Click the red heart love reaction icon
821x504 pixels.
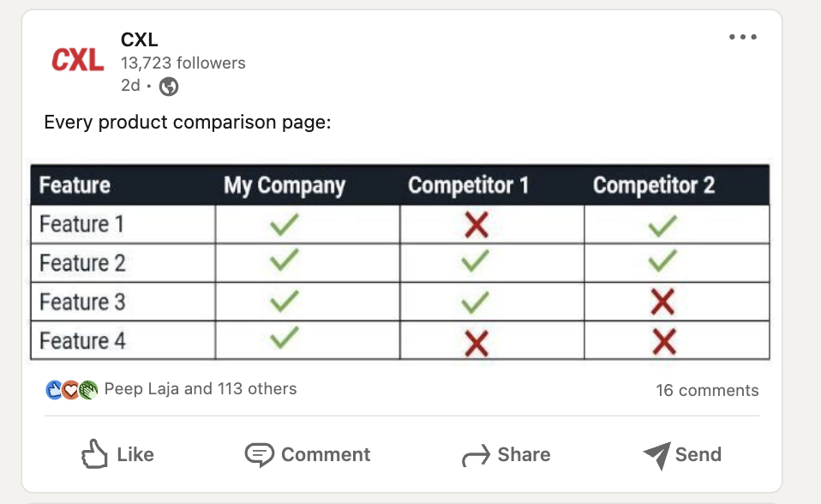tap(71, 390)
